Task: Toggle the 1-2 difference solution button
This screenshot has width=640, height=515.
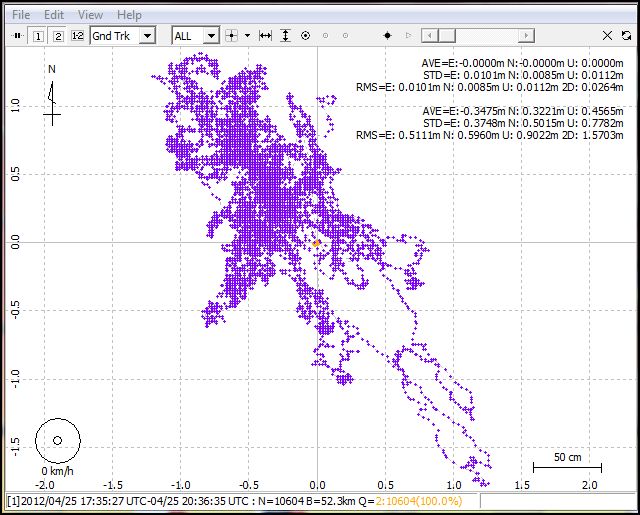Action: [x=78, y=35]
